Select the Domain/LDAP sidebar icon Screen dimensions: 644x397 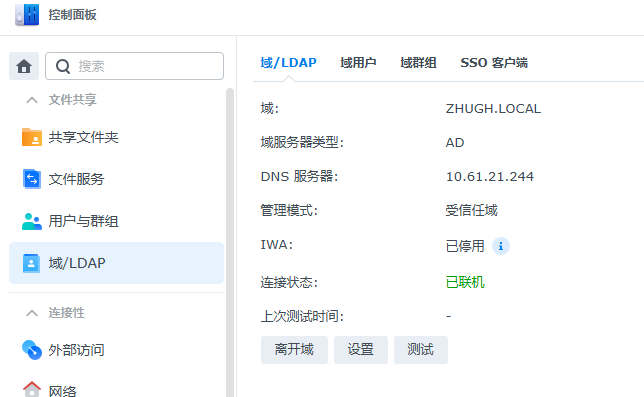click(x=31, y=263)
